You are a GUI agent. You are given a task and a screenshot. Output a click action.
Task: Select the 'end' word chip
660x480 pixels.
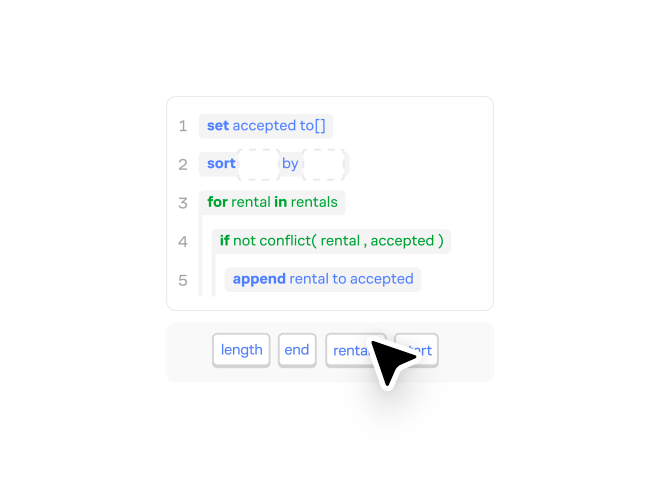click(x=297, y=350)
